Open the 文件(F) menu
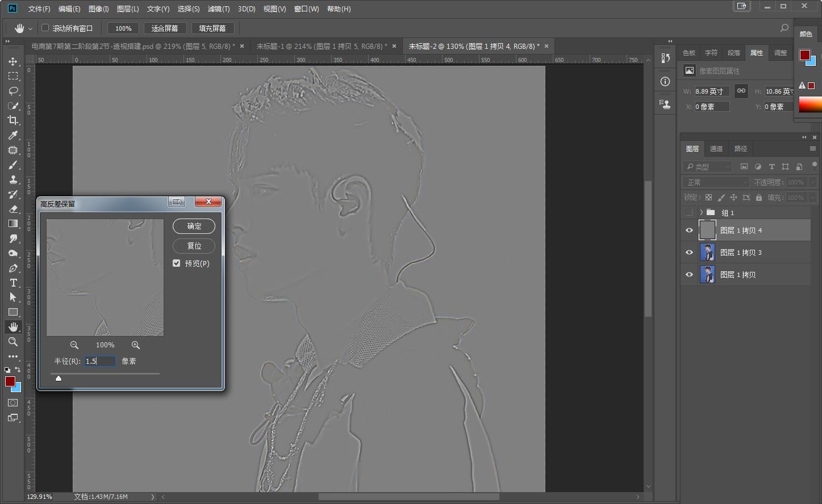 coord(39,9)
